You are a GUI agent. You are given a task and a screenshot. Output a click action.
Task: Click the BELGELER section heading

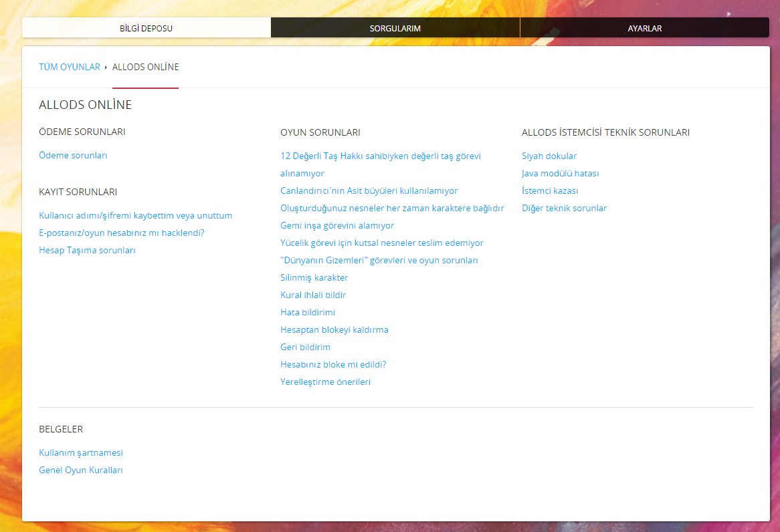61,429
